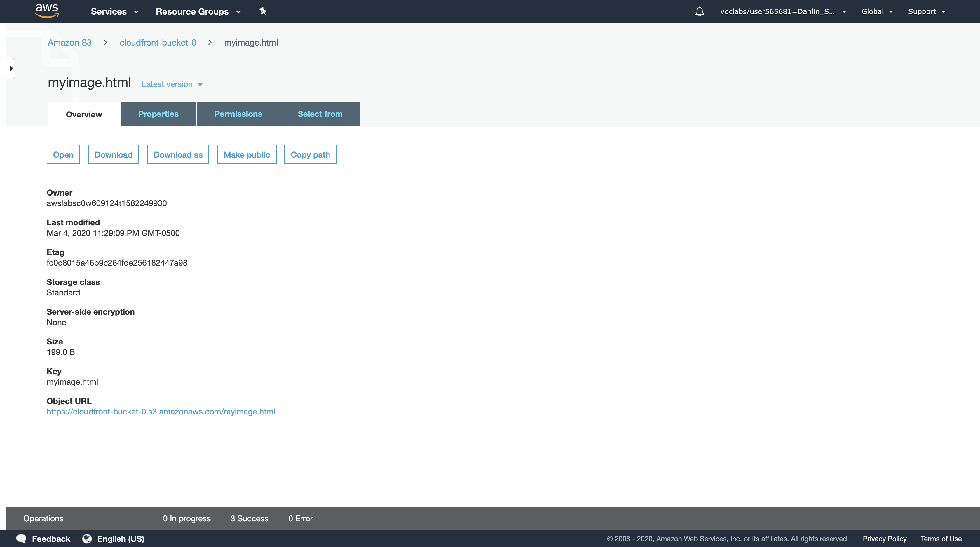This screenshot has width=980, height=547.
Task: Open the Object URL link
Action: click(161, 412)
